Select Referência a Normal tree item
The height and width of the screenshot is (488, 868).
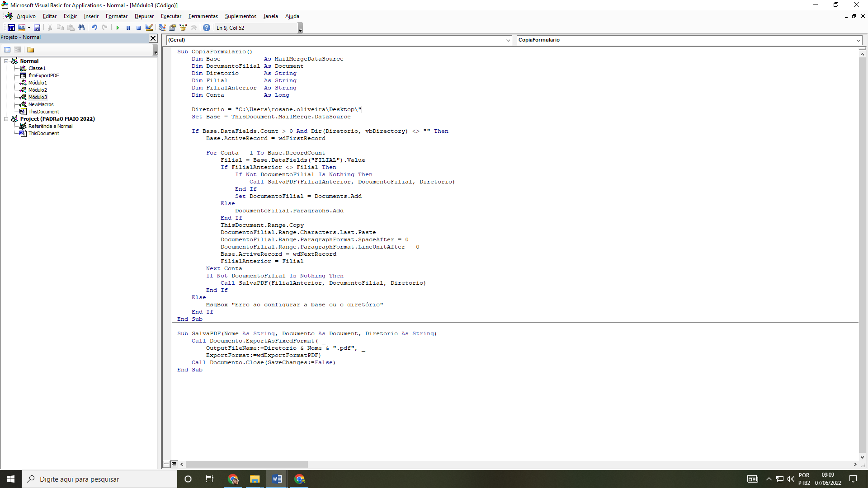click(x=50, y=126)
